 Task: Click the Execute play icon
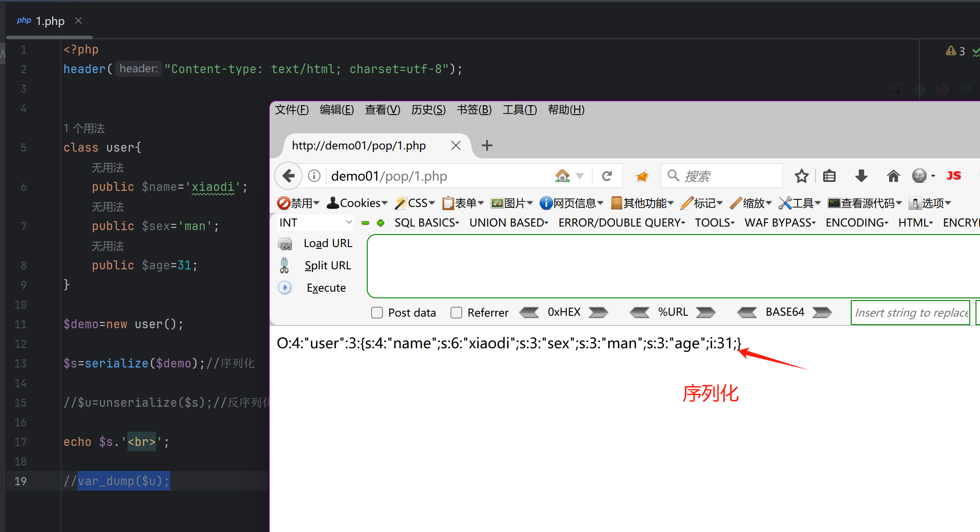click(x=285, y=288)
